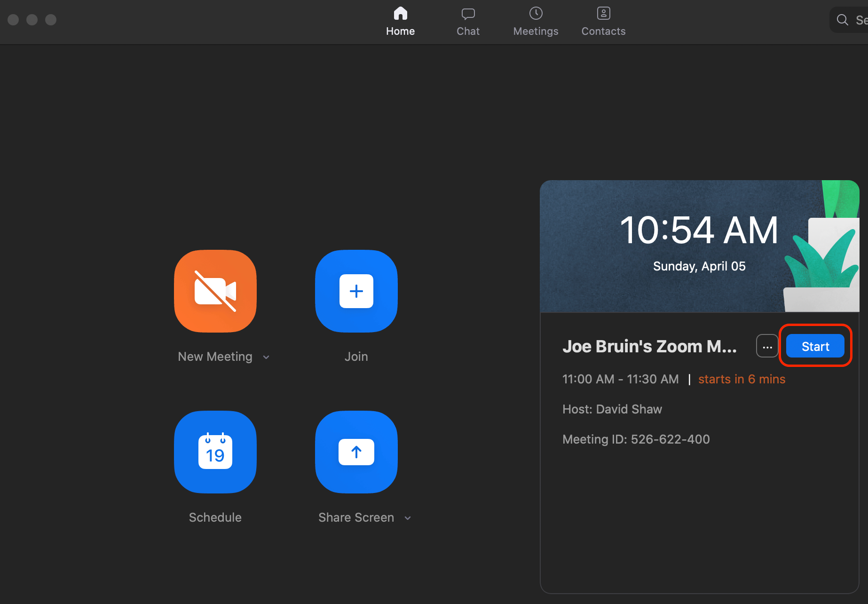
Task: Switch to the Home tab
Action: 401,22
